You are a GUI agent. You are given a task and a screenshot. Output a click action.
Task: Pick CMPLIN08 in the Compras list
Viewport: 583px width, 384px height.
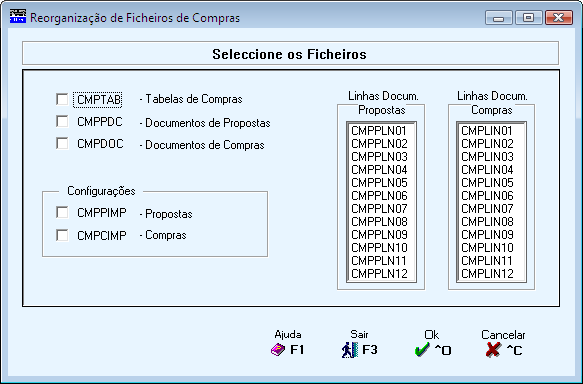click(x=487, y=222)
